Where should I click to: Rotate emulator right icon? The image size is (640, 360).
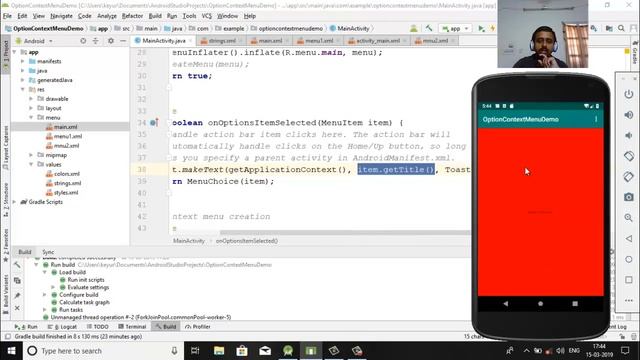pos(629,176)
